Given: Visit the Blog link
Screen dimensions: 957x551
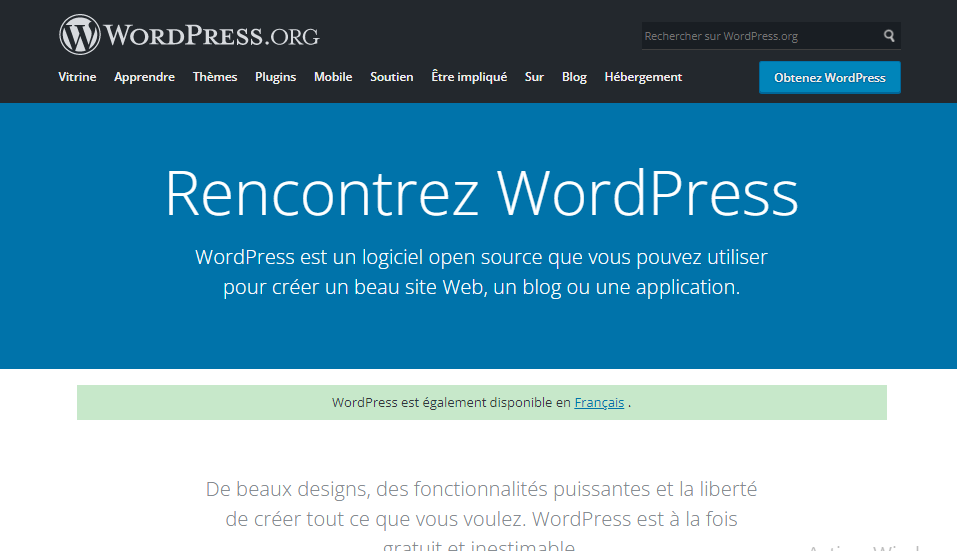Looking at the screenshot, I should coord(574,77).
